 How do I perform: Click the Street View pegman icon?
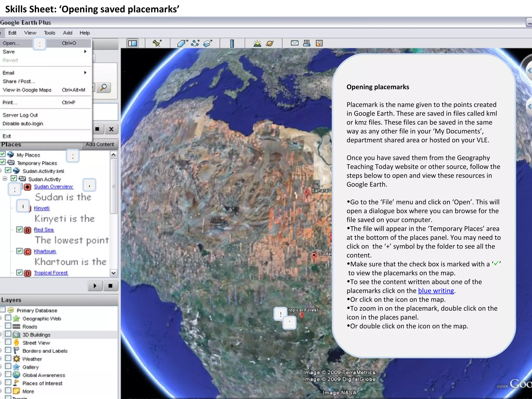[x=16, y=343]
